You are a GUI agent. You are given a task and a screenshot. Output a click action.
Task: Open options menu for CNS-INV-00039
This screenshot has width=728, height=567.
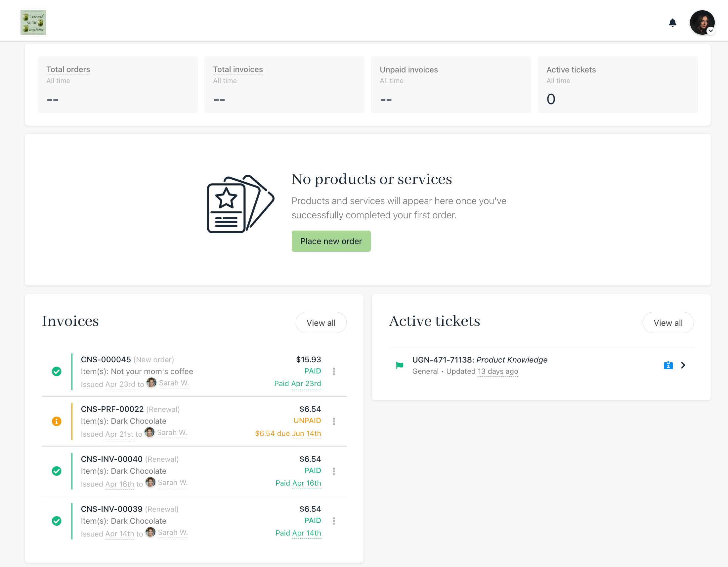334,521
